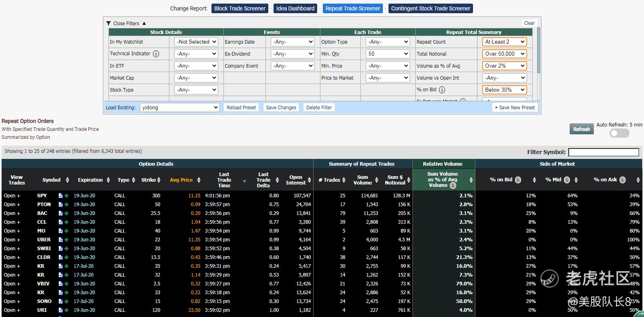Open trades for the SPY row

coord(12,196)
